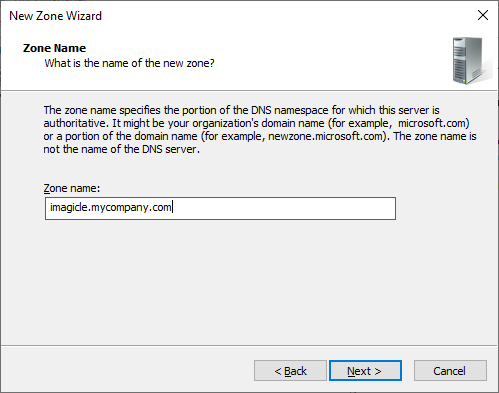Click the "not the name of the DNS server" sentence

120,149
